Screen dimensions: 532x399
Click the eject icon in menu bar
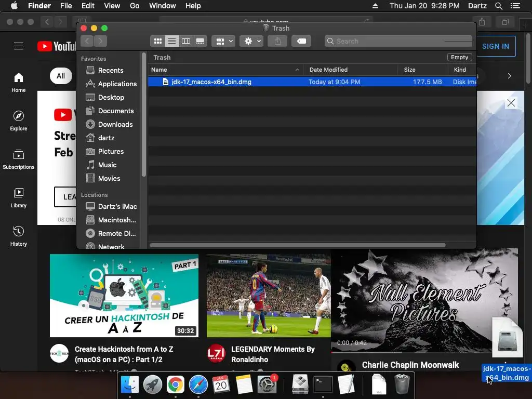(x=375, y=6)
